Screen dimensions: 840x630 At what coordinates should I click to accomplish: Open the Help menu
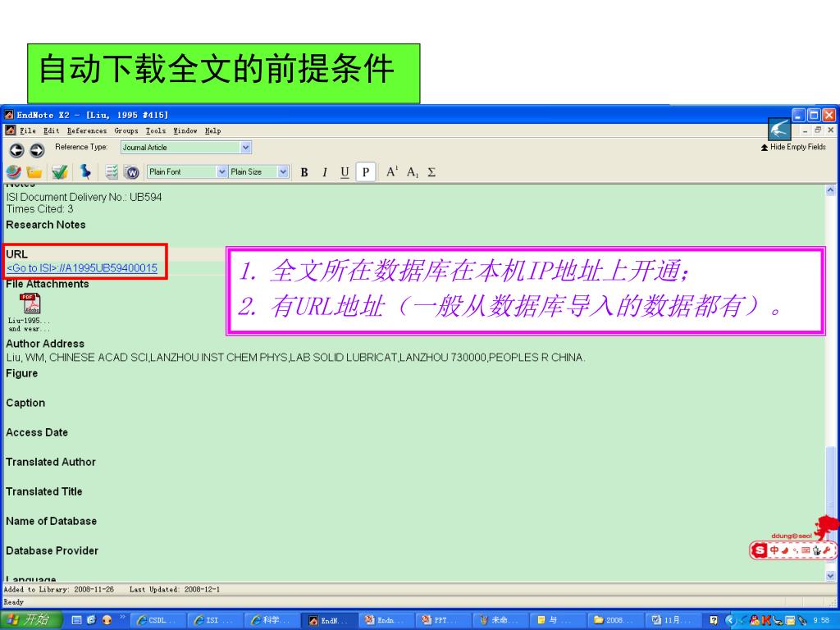click(x=212, y=130)
